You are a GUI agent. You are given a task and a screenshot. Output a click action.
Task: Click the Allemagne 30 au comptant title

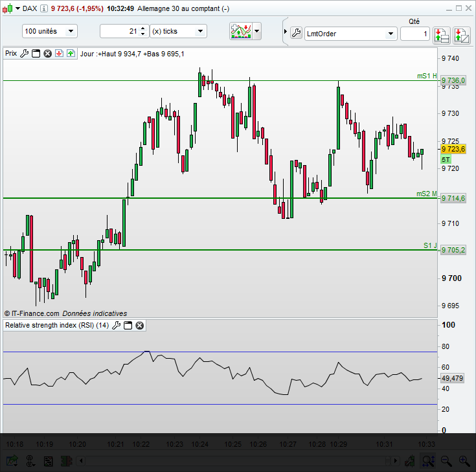coord(183,8)
